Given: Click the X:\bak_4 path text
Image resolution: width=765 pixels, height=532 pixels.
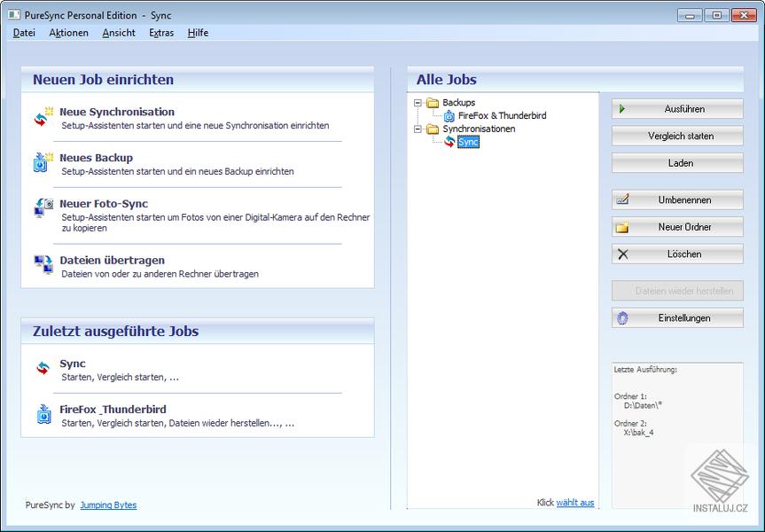Looking at the screenshot, I should (638, 433).
